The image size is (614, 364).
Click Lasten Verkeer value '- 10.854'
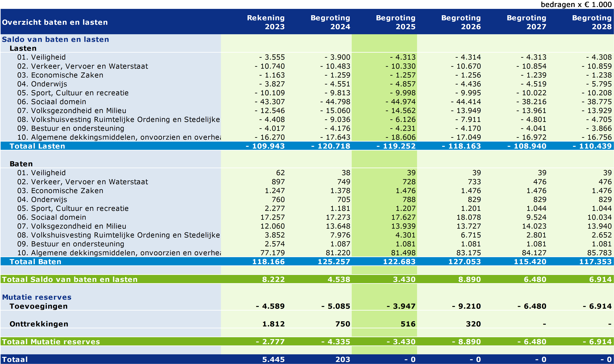pos(531,66)
